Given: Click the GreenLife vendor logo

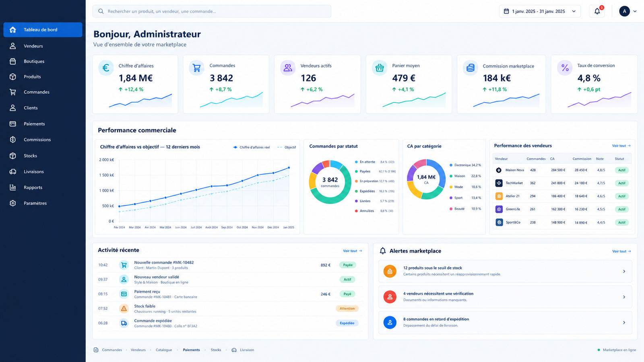Looking at the screenshot, I should [499, 209].
